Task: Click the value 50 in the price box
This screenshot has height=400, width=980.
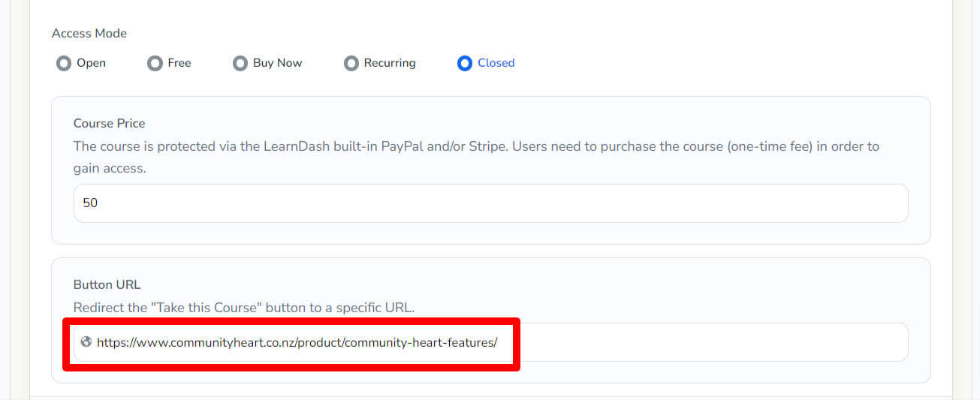Action: (x=90, y=203)
